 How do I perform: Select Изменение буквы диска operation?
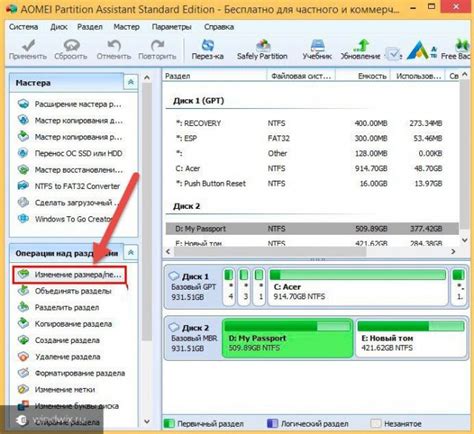[68, 406]
